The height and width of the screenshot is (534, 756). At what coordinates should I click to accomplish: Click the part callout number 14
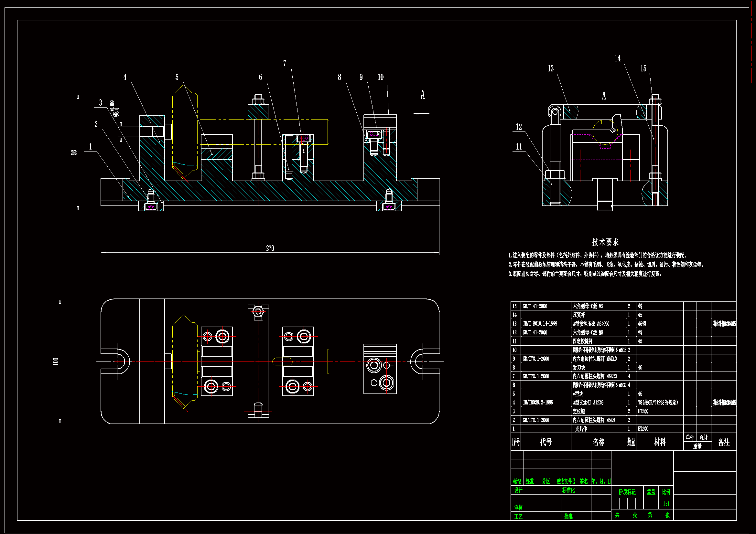point(617,58)
